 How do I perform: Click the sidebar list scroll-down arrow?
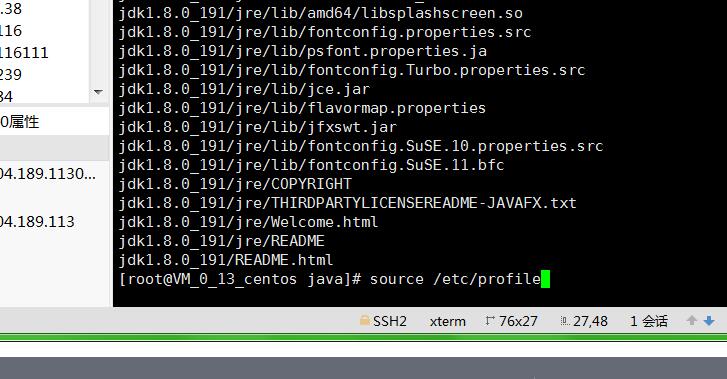(x=98, y=92)
